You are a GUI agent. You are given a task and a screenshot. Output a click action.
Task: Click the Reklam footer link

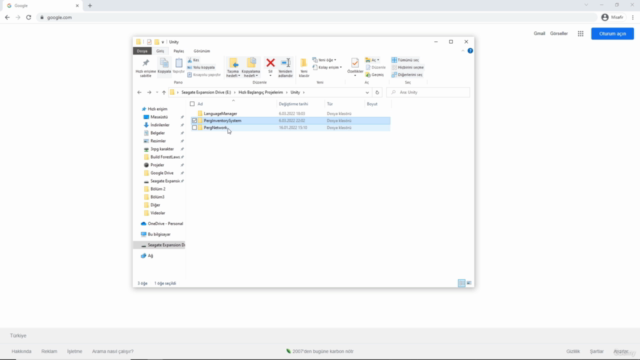point(49,351)
